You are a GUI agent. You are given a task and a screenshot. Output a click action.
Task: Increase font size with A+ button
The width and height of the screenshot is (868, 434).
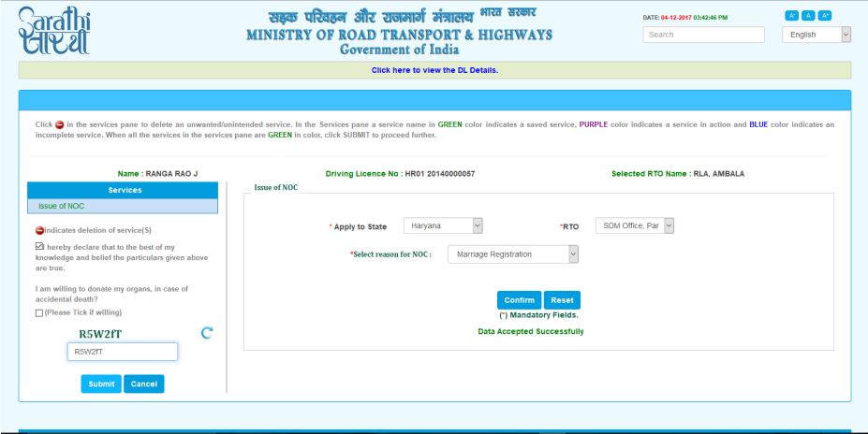(x=825, y=16)
